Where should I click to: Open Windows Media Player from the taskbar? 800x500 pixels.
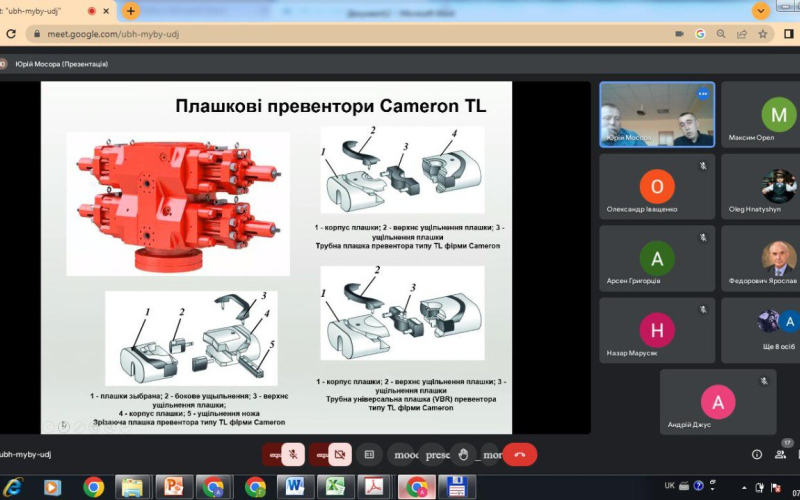[52, 487]
